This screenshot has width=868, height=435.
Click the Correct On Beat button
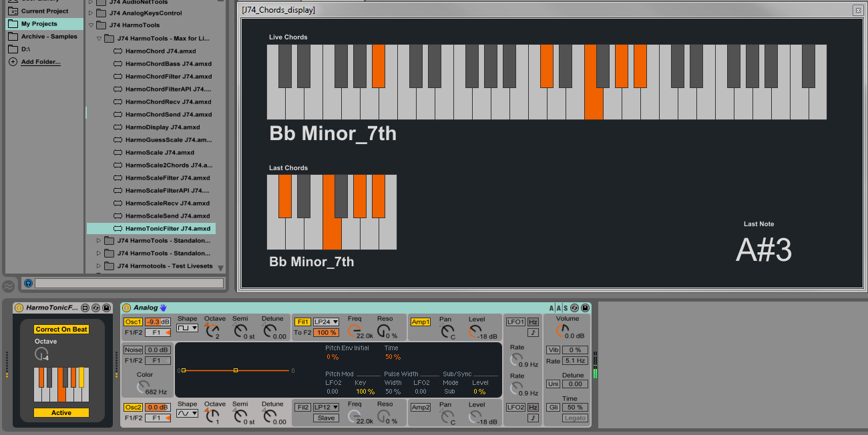[x=61, y=330]
